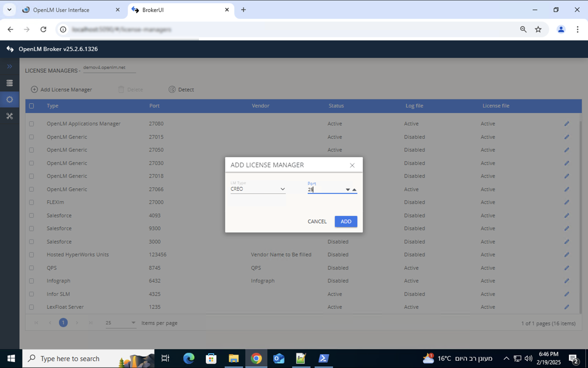
Task: Select the tools wrench icon in the sidebar
Action: point(9,116)
